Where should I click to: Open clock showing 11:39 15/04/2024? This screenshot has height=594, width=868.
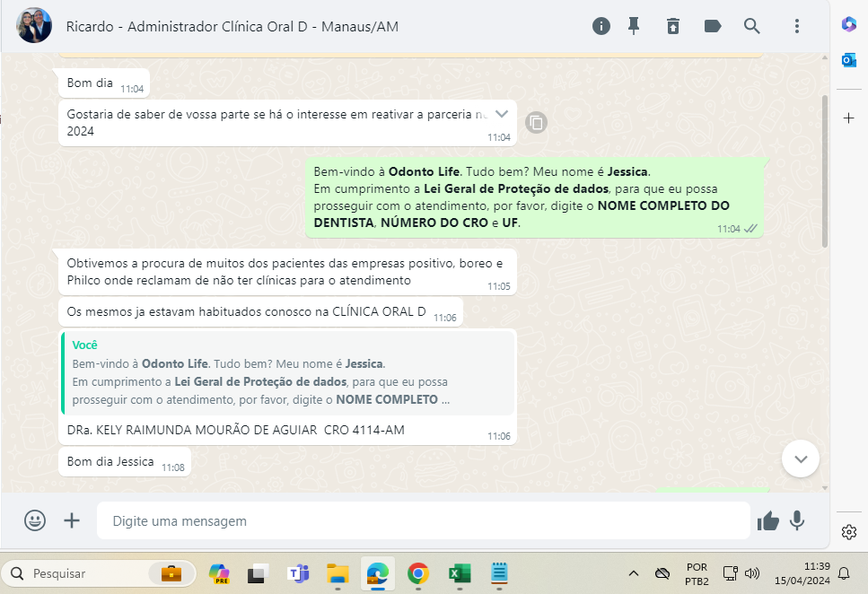click(802, 573)
